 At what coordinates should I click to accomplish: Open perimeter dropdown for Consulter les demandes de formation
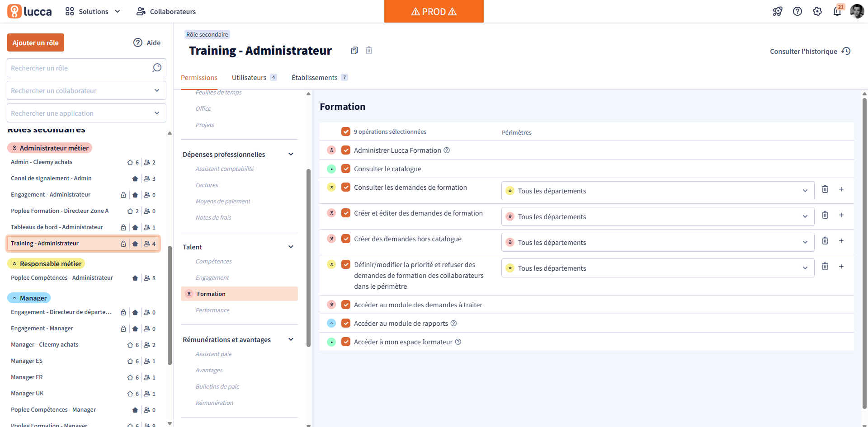tap(658, 191)
